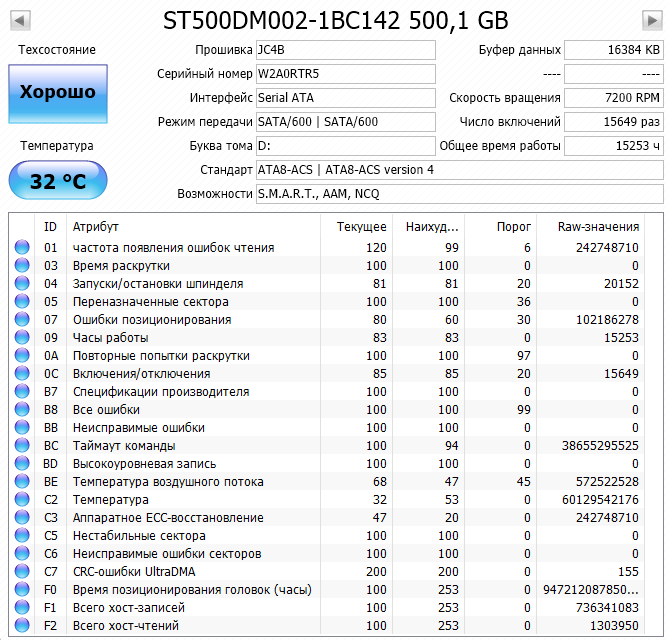Click status orb for attribute BB
The width and height of the screenshot is (667, 640).
click(22, 427)
